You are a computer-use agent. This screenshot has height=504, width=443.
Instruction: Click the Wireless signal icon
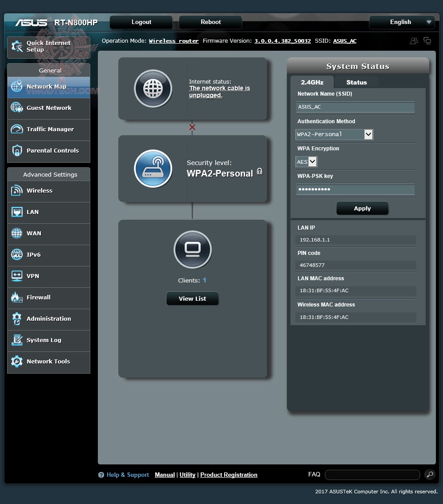(17, 190)
